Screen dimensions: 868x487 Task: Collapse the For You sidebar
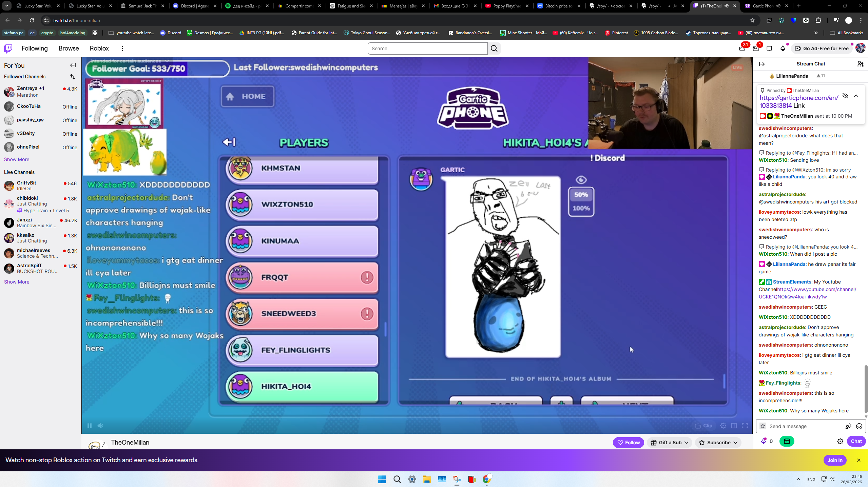(73, 65)
